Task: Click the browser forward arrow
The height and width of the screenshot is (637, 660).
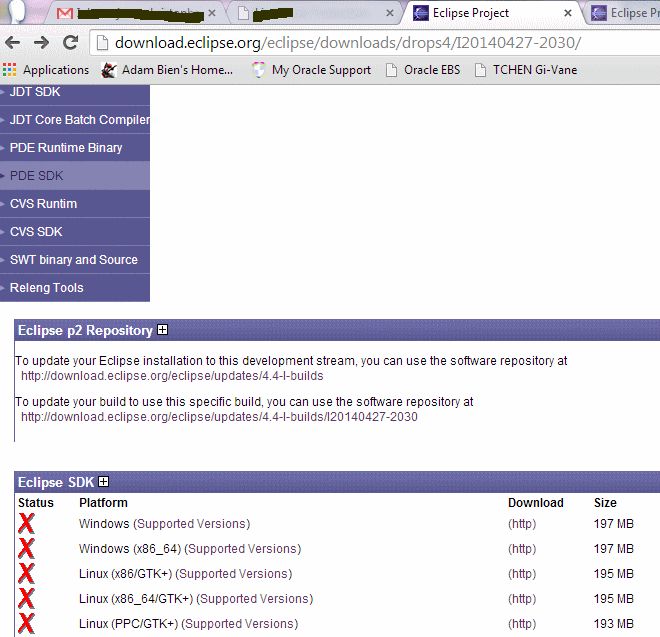Action: pyautogui.click(x=41, y=43)
